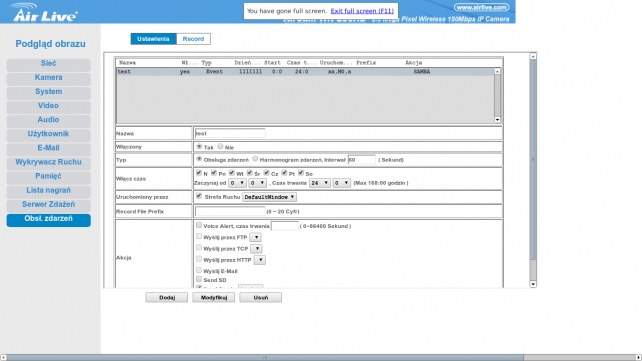Open the www.airlive.com link
The image size is (642, 361).
(x=481, y=7)
